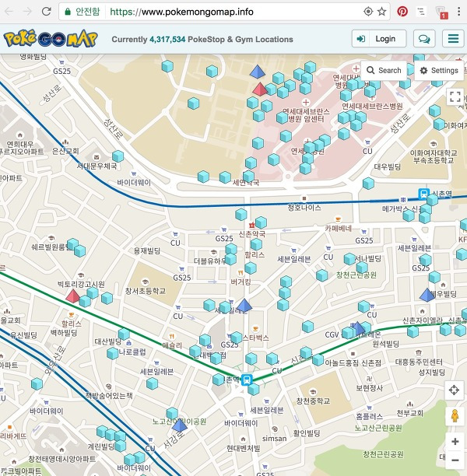Open the map Settings button
This screenshot has height=476, width=467.
(x=439, y=71)
